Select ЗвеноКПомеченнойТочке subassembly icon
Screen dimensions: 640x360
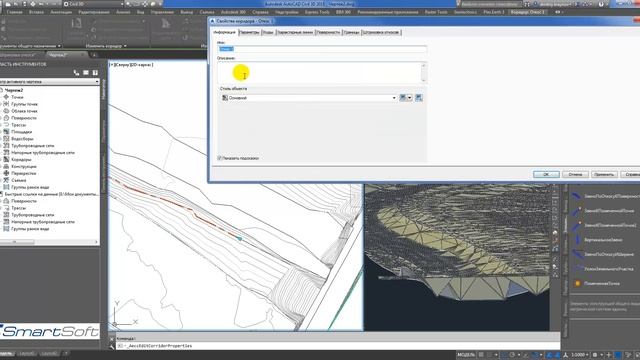pos(577,211)
